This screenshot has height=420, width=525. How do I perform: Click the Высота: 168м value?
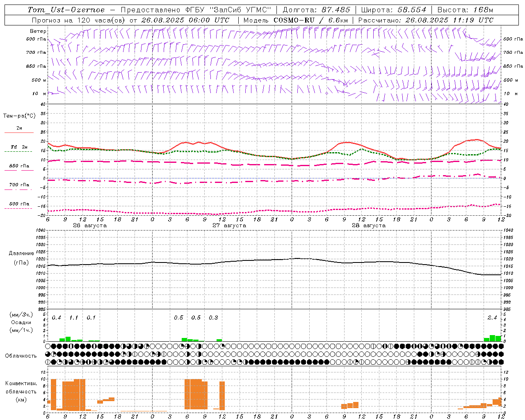pyautogui.click(x=465, y=10)
